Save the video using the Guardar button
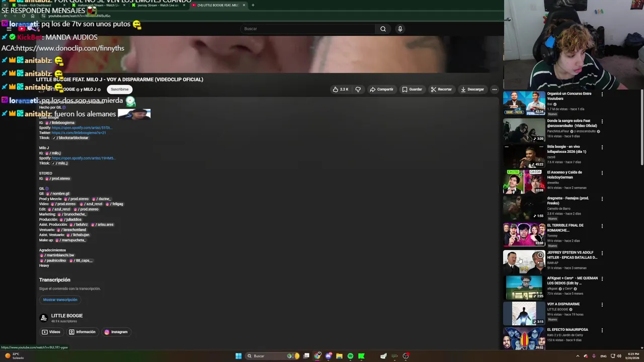This screenshot has height=362, width=644. pyautogui.click(x=412, y=89)
